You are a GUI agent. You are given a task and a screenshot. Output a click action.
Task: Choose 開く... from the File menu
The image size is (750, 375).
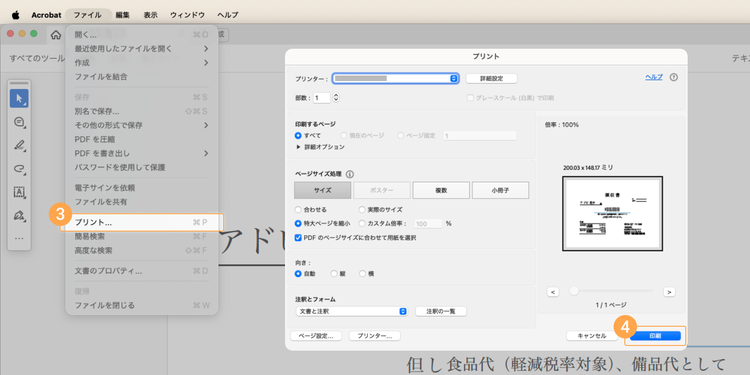pyautogui.click(x=142, y=34)
